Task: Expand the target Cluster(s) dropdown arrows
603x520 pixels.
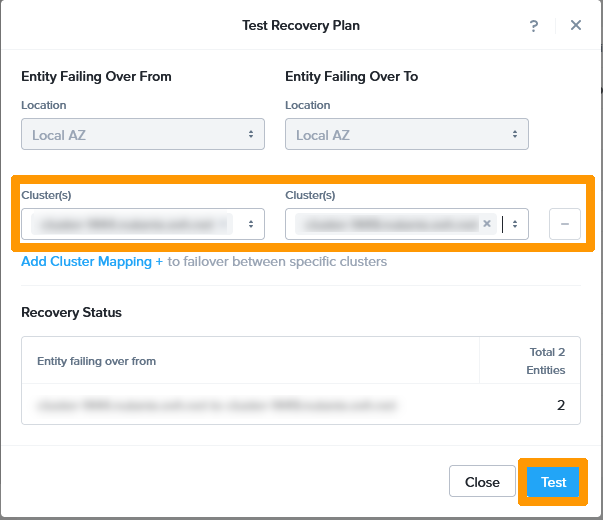Action: [x=515, y=224]
